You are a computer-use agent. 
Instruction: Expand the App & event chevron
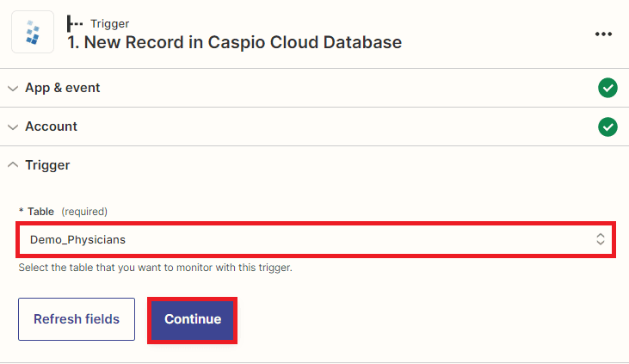point(13,88)
